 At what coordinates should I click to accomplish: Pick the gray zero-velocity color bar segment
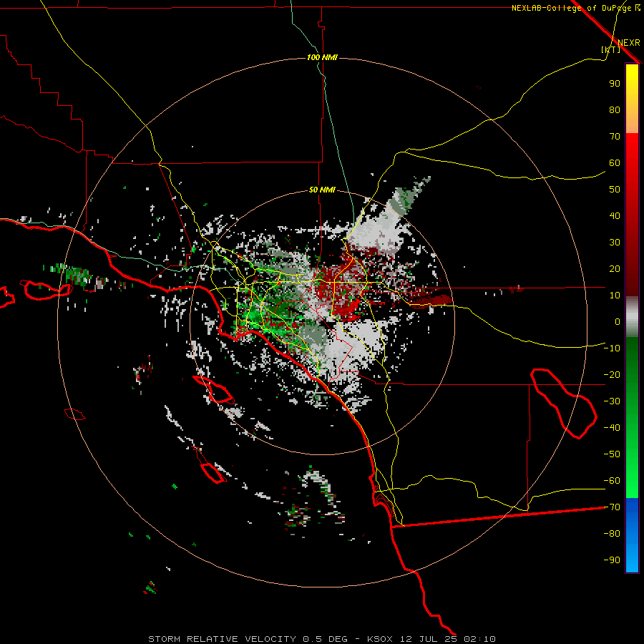click(x=632, y=317)
